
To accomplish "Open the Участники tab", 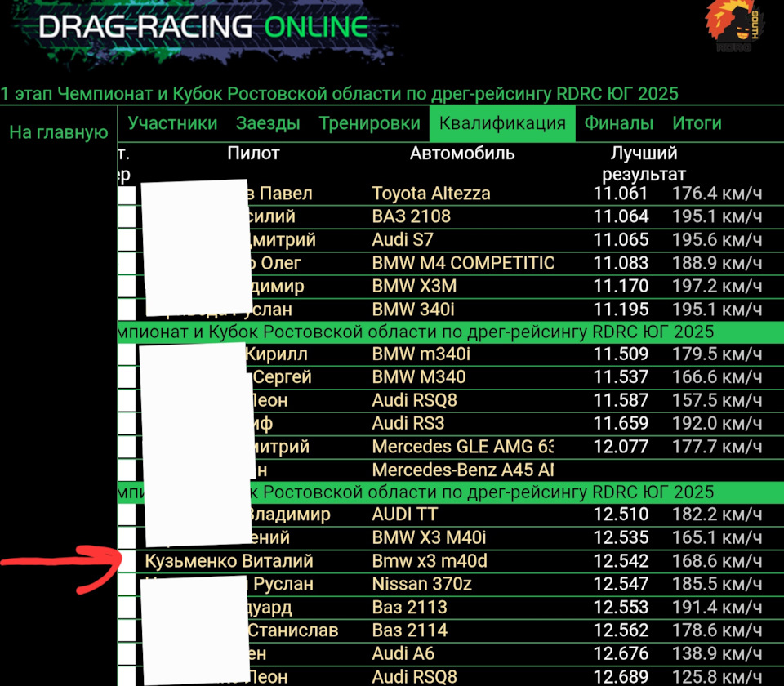I will (172, 123).
